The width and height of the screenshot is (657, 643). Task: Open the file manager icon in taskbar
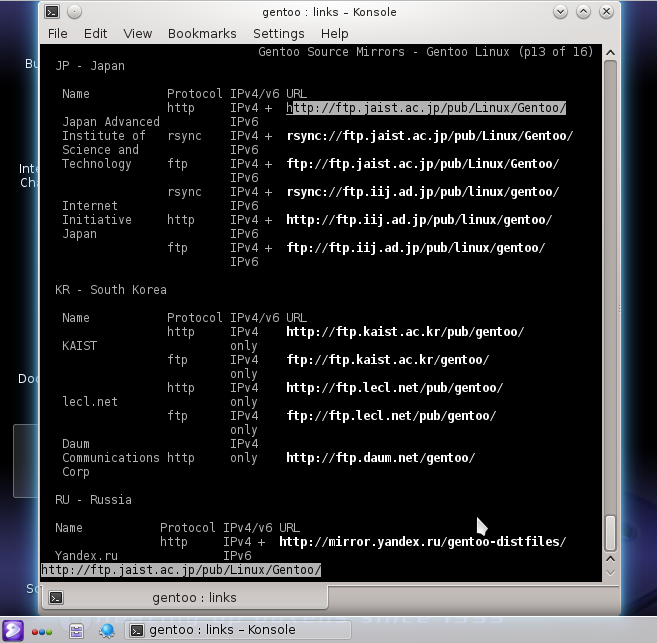(76, 630)
